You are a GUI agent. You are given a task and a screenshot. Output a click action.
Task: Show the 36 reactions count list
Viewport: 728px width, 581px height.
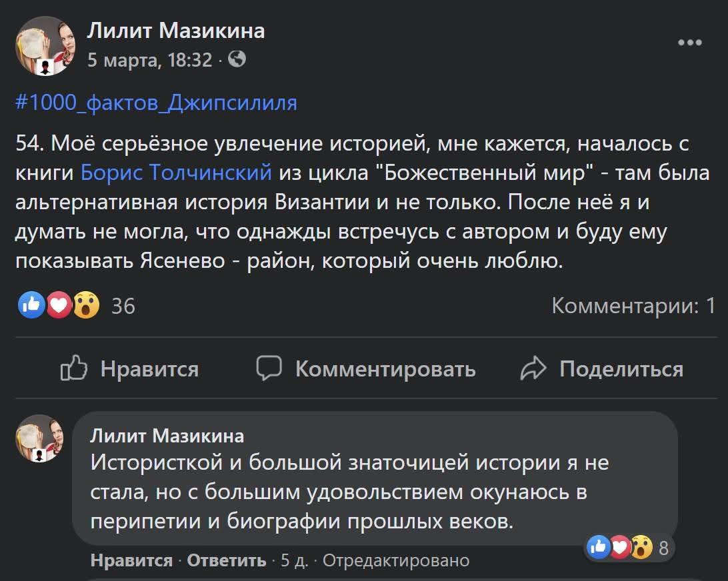[x=123, y=306]
